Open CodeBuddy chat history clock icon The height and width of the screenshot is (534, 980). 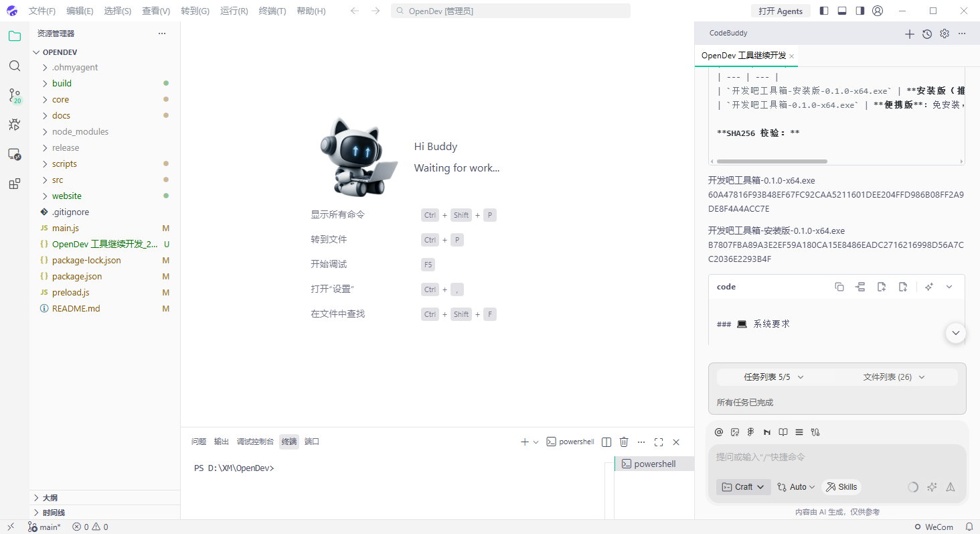tap(926, 34)
